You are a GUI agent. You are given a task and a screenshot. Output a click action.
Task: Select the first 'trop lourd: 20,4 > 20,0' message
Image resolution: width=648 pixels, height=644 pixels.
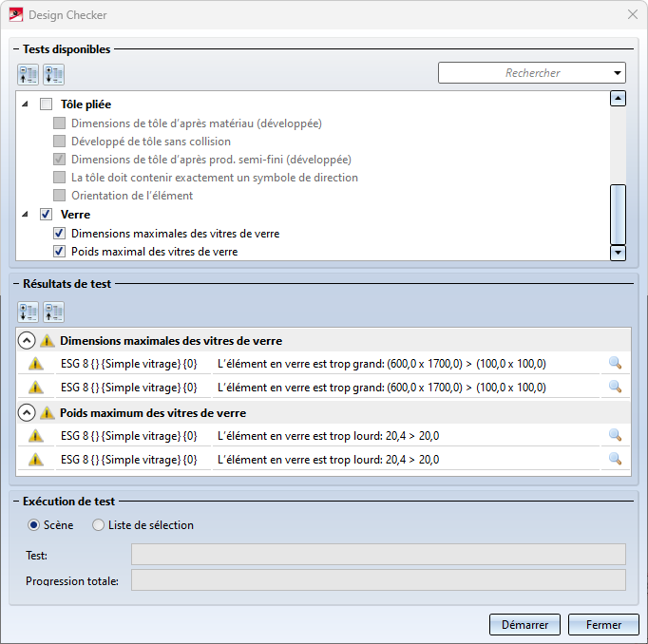[329, 436]
